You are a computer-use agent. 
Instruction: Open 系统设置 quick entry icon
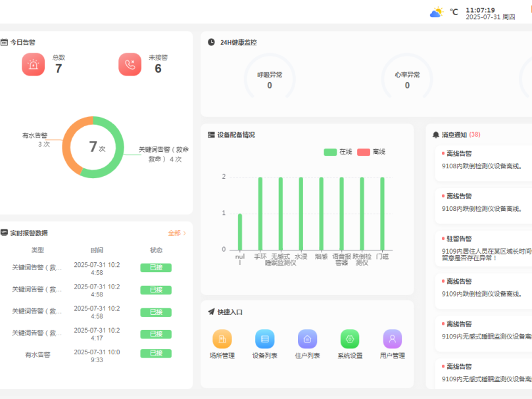(350, 339)
